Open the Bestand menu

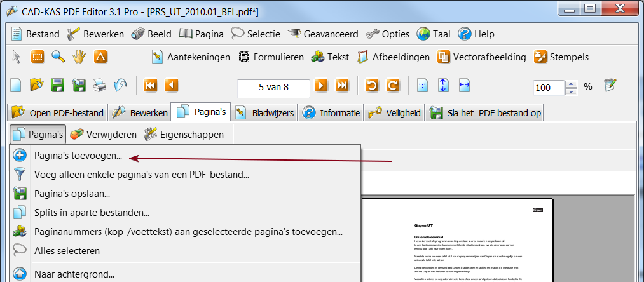pyautogui.click(x=35, y=34)
